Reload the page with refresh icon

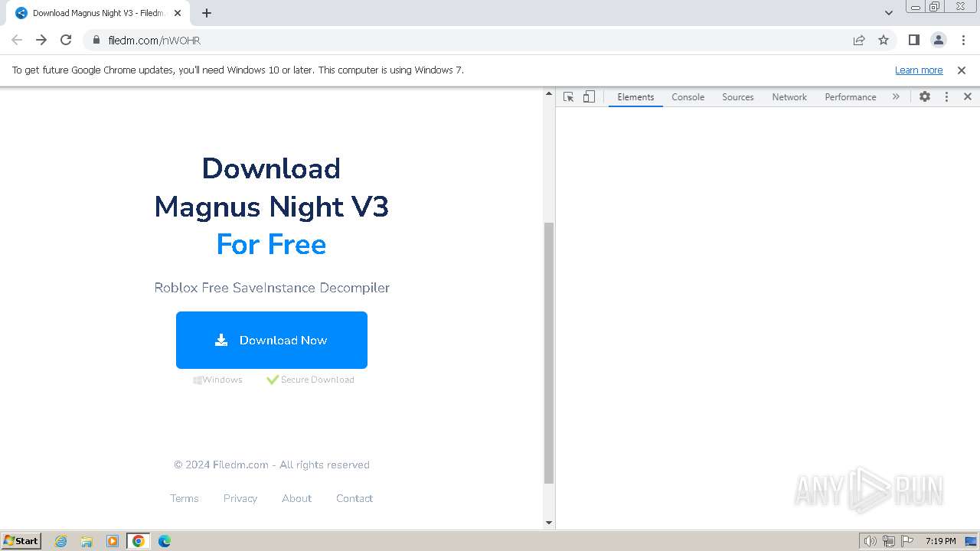coord(66,40)
